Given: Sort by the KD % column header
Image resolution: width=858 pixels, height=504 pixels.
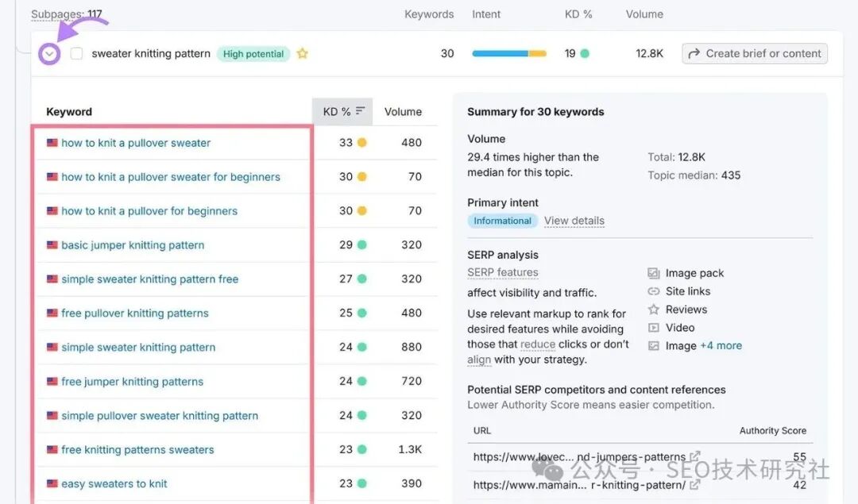Looking at the screenshot, I should point(342,111).
